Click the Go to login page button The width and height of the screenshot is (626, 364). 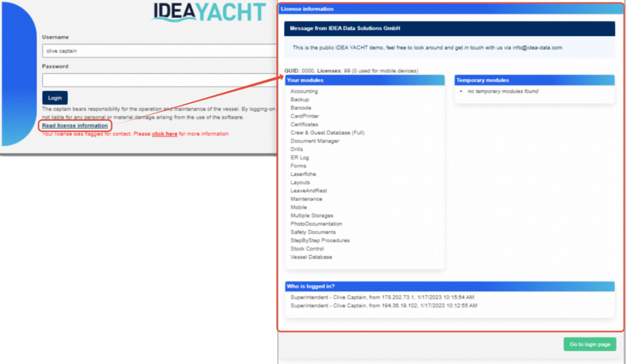(590, 344)
